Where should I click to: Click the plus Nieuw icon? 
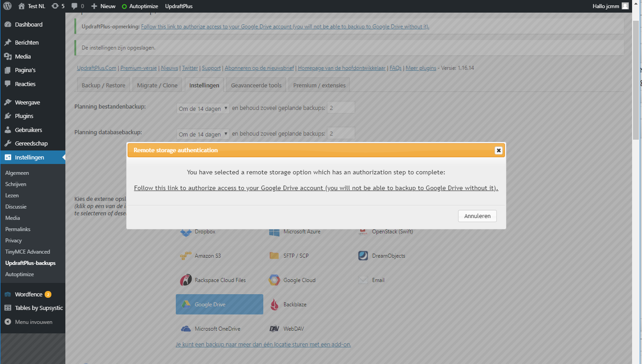[94, 6]
